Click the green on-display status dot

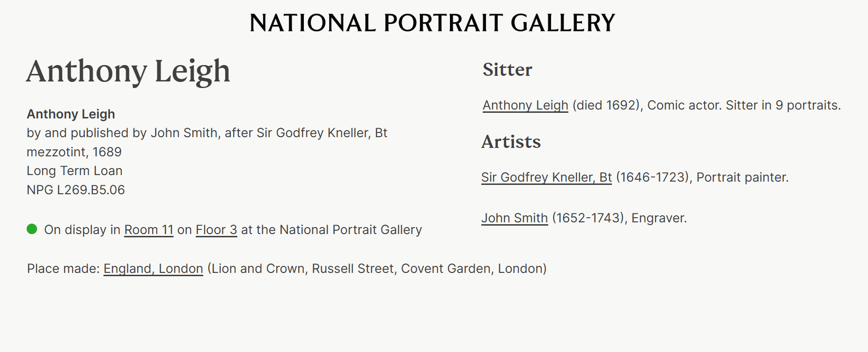coord(32,229)
